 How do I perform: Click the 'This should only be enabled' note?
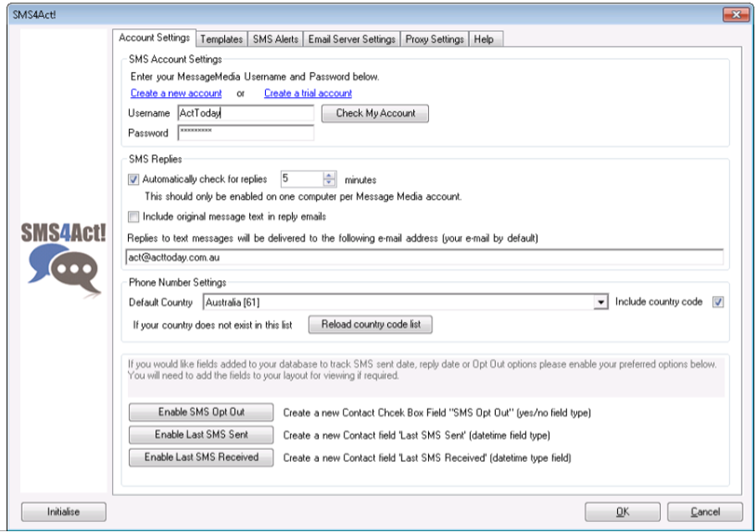304,197
